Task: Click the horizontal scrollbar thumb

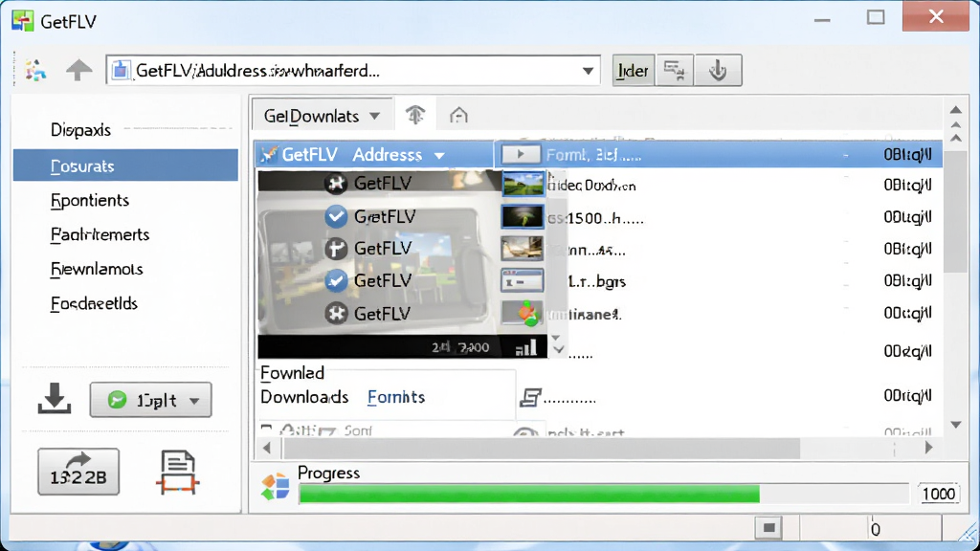Action: tap(542, 448)
